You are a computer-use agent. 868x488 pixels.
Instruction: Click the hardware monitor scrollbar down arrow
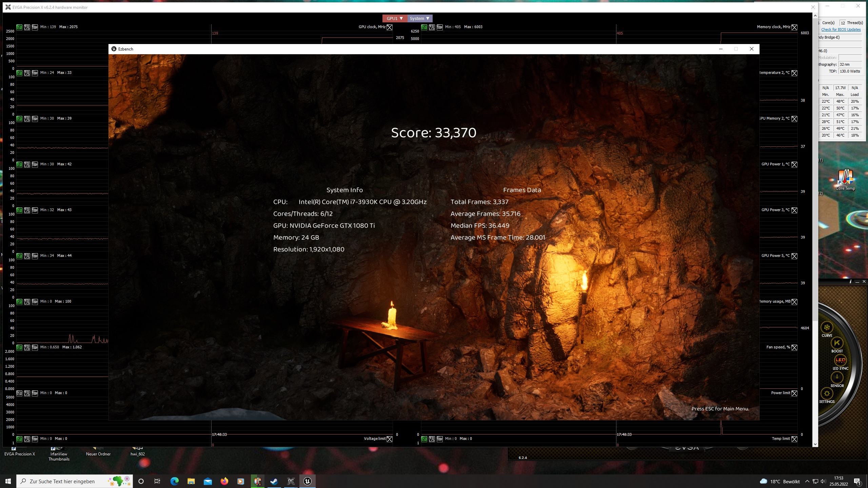[x=815, y=444]
